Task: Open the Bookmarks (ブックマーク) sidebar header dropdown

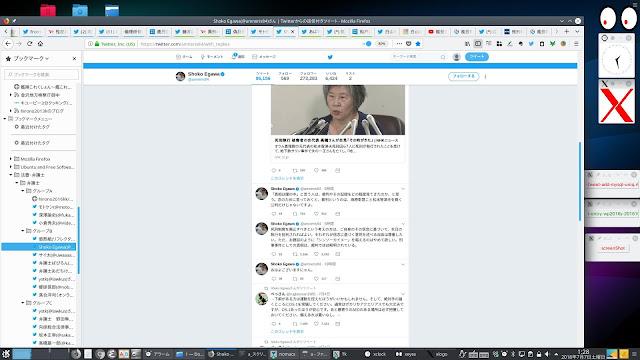Action: 31,59
